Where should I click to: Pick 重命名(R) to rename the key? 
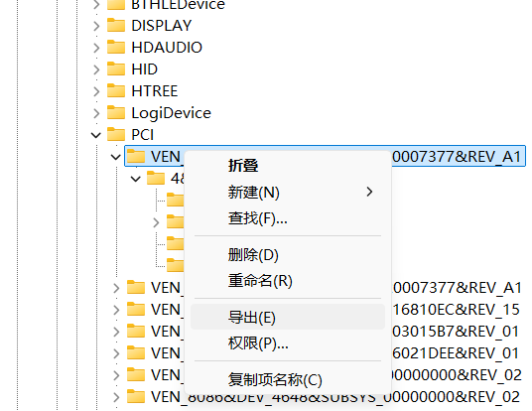(288, 280)
